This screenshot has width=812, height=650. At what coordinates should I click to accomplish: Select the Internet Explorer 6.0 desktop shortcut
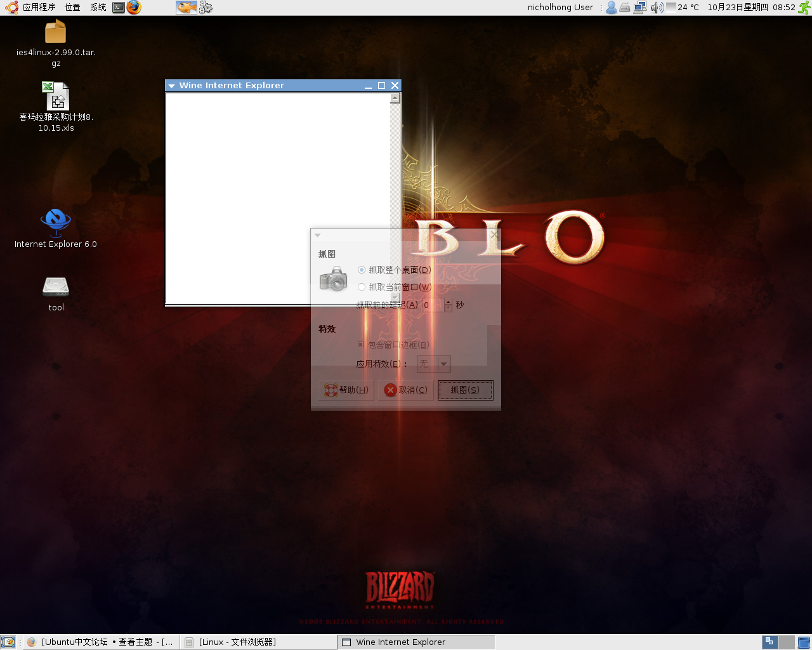(56, 229)
